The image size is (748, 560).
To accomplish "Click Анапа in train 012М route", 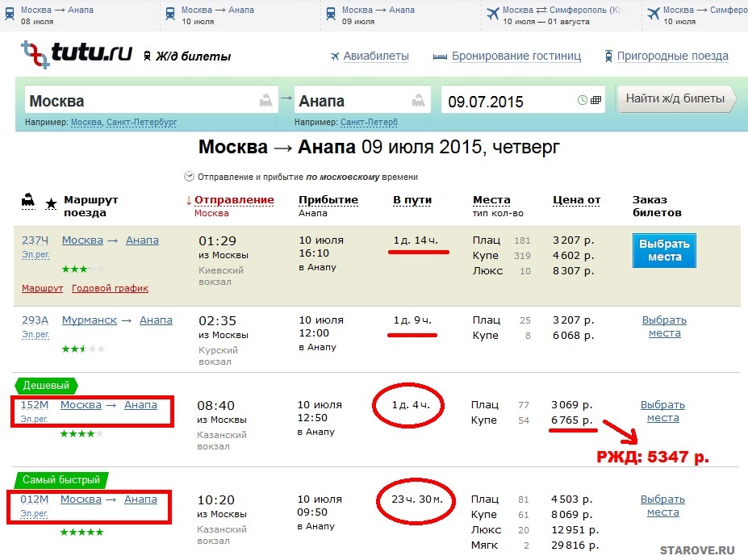I will pyautogui.click(x=140, y=499).
